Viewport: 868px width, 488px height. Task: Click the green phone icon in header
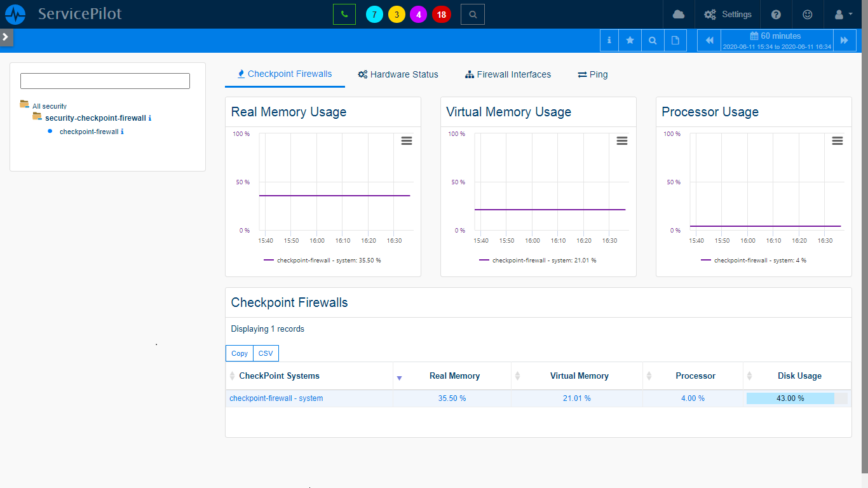pos(344,14)
